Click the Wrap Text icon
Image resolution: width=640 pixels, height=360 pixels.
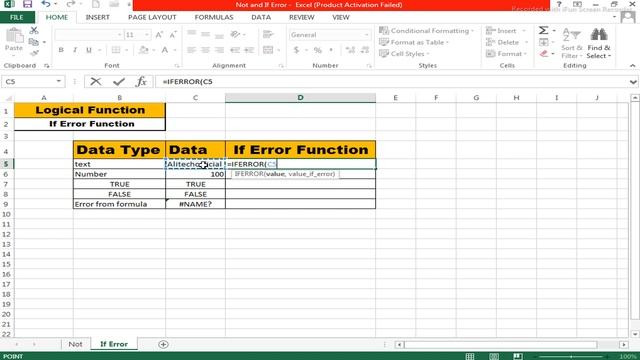(x=268, y=34)
